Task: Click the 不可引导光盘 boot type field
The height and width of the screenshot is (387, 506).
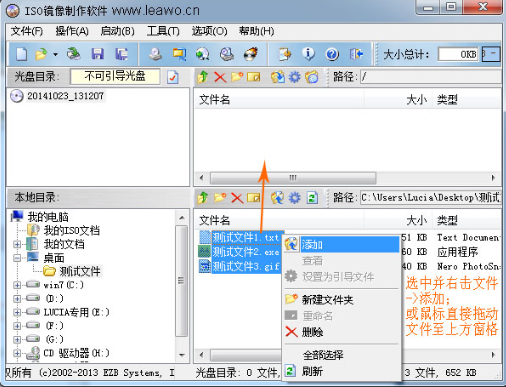Action: (115, 76)
